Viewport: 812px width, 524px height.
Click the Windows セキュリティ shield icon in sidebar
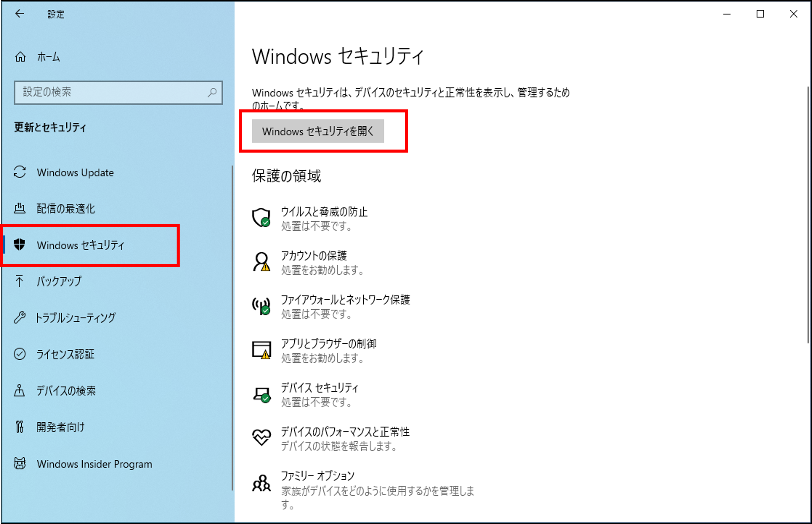point(19,244)
